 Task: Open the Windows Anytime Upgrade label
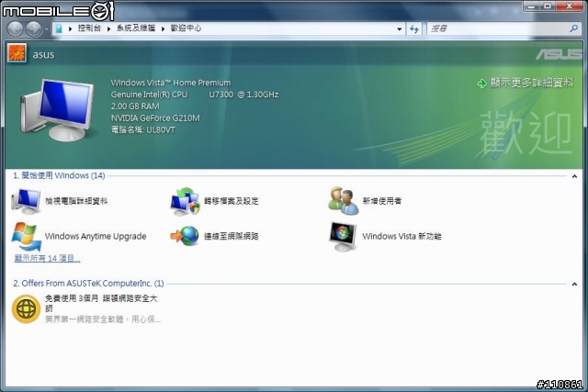pyautogui.click(x=96, y=236)
